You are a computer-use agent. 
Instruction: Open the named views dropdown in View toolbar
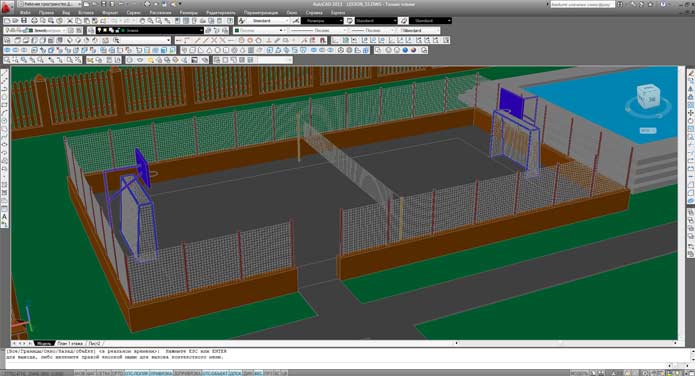coord(144,40)
